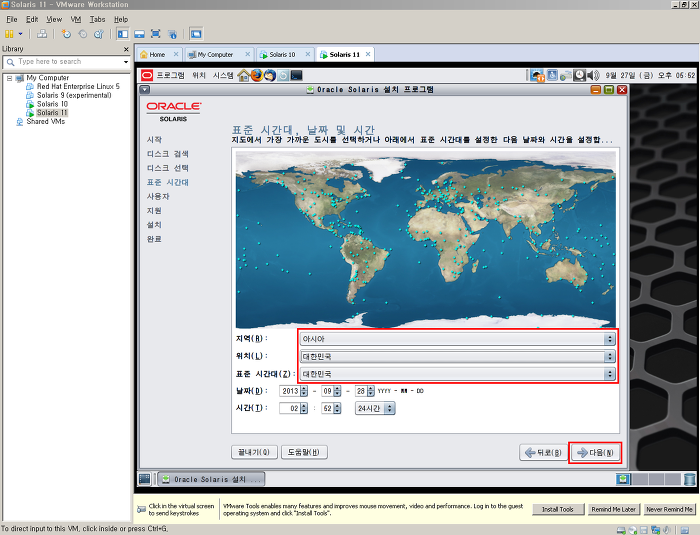This screenshot has width=700, height=535.
Task: Open the 프로그램 menu in the Solaris panel
Action: click(170, 75)
